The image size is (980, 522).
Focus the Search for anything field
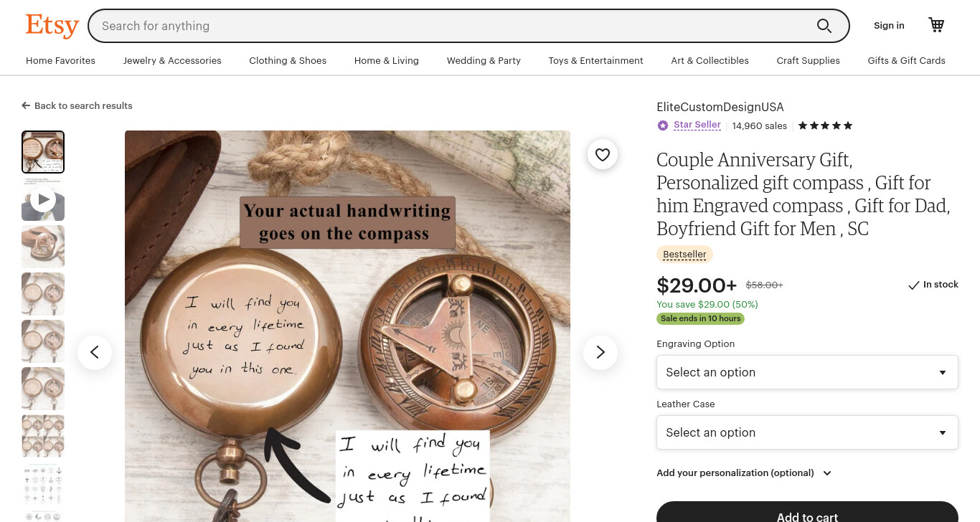click(452, 26)
